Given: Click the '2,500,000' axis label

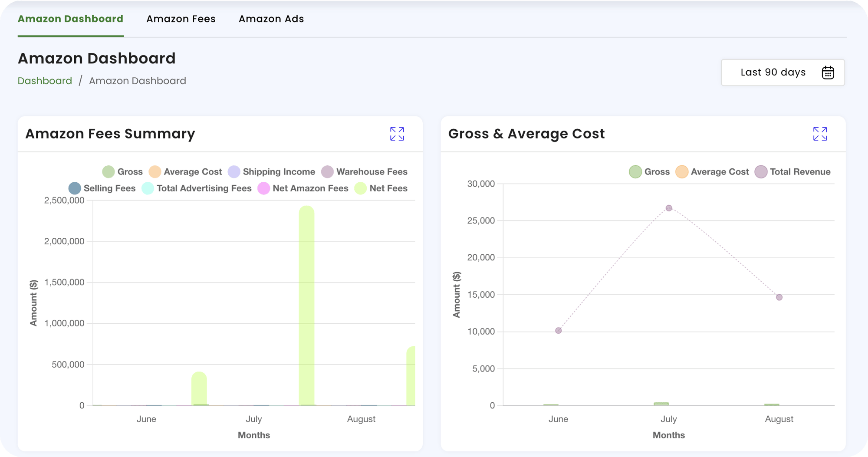Looking at the screenshot, I should 64,200.
